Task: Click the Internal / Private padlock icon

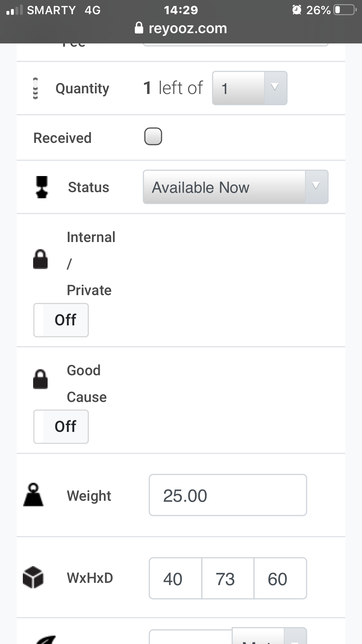Action: [x=41, y=259]
